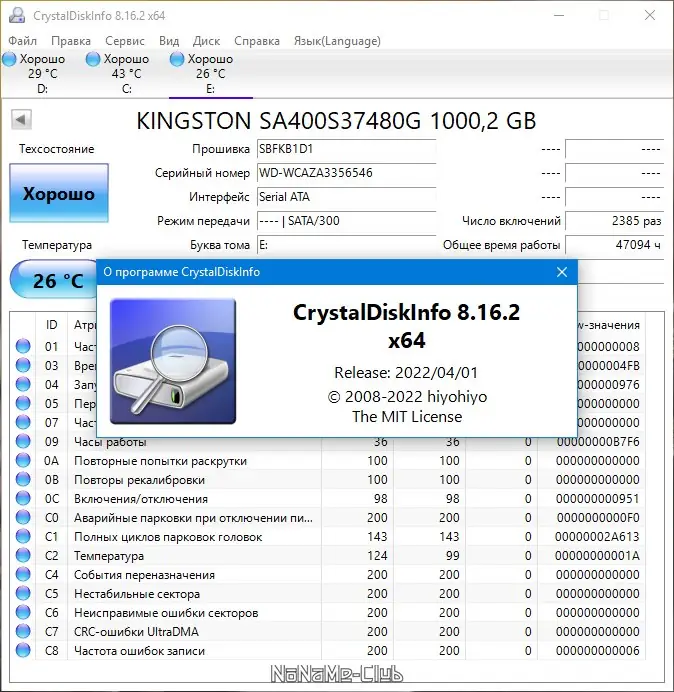
Task: Go to previous disk with left arrow
Action: coord(21,119)
